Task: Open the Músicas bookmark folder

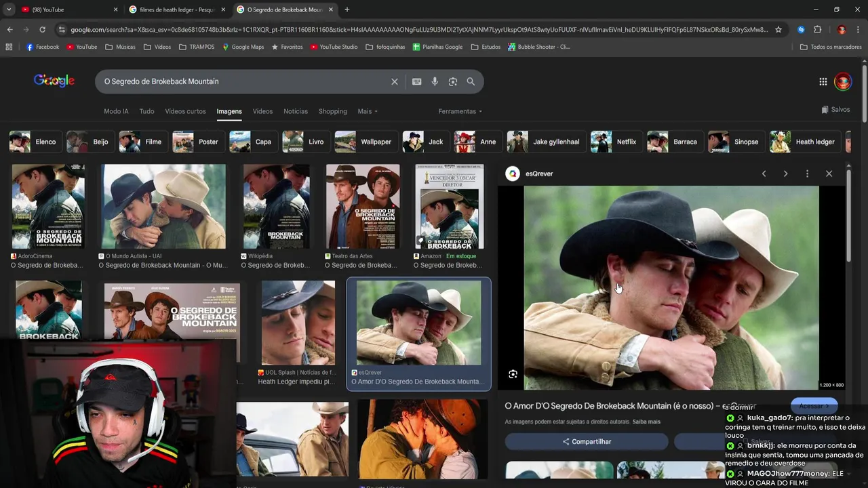Action: [121, 47]
